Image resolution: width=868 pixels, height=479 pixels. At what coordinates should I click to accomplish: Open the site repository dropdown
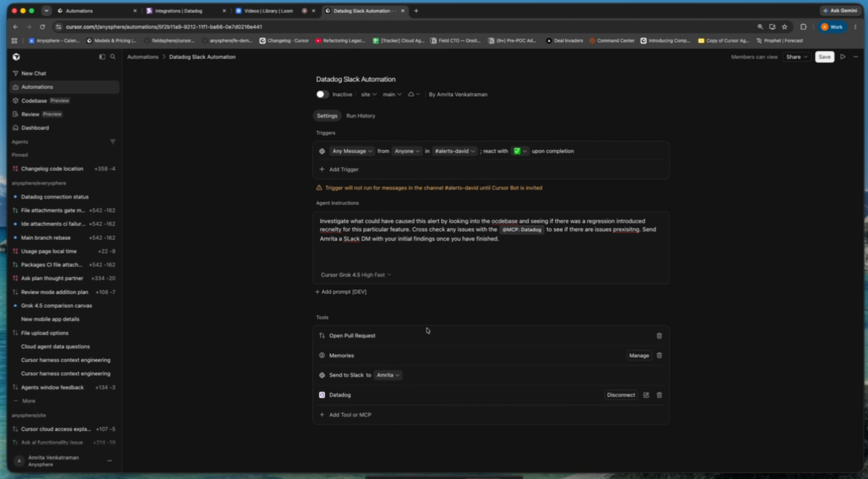[x=368, y=95]
